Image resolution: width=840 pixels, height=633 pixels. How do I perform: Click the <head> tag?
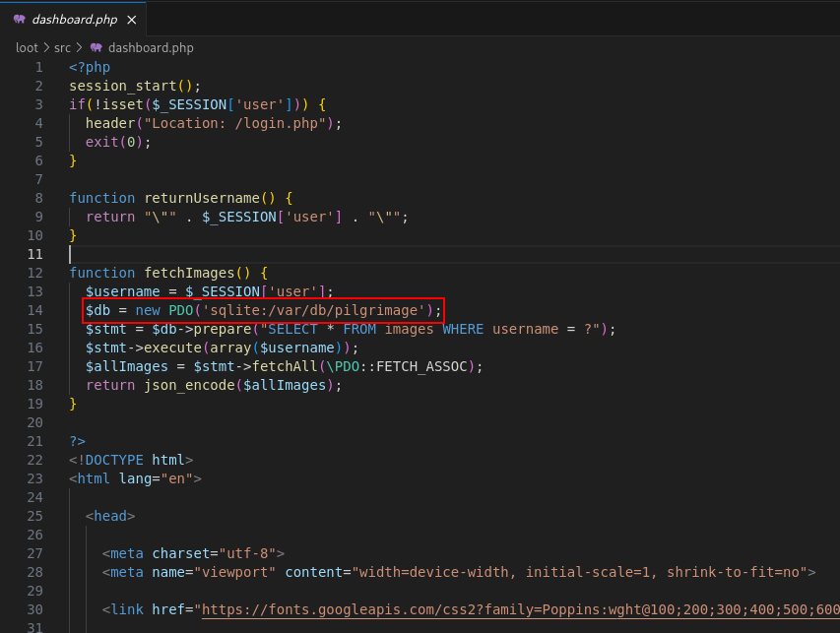click(x=110, y=516)
